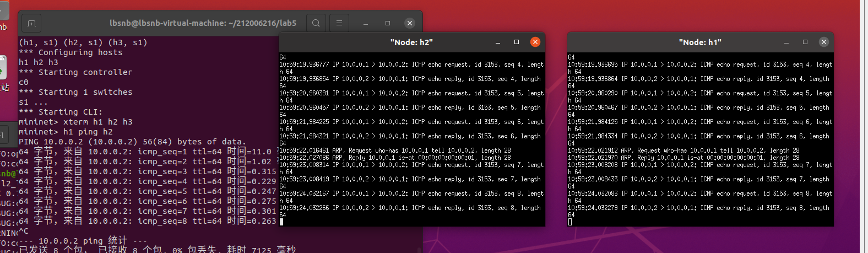The width and height of the screenshot is (868, 253).
Task: Click the ARP Reply line in Node: h2
Action: click(395, 157)
